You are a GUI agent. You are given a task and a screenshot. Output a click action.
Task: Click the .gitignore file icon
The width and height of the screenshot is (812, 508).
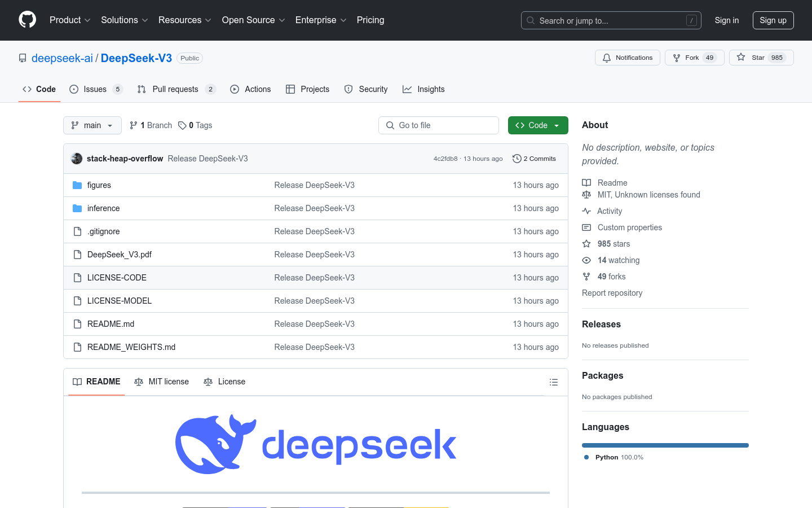coord(77,231)
